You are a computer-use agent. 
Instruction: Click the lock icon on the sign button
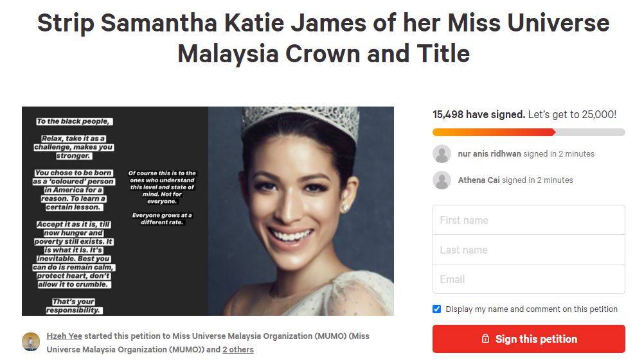click(485, 339)
